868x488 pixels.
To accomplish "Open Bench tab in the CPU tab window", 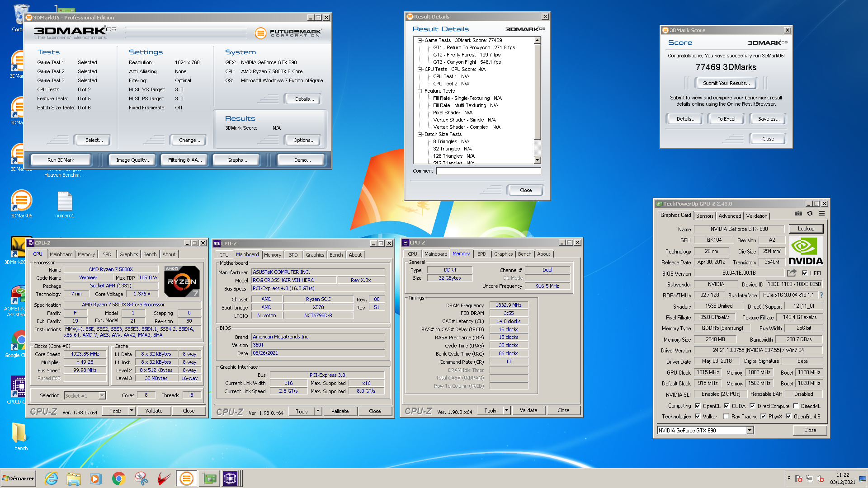I will pyautogui.click(x=150, y=254).
